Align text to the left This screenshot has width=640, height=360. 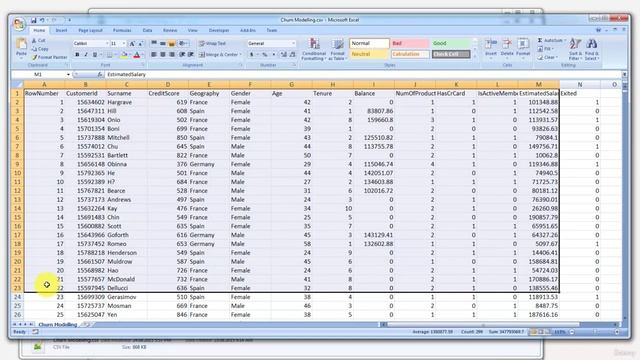click(154, 54)
